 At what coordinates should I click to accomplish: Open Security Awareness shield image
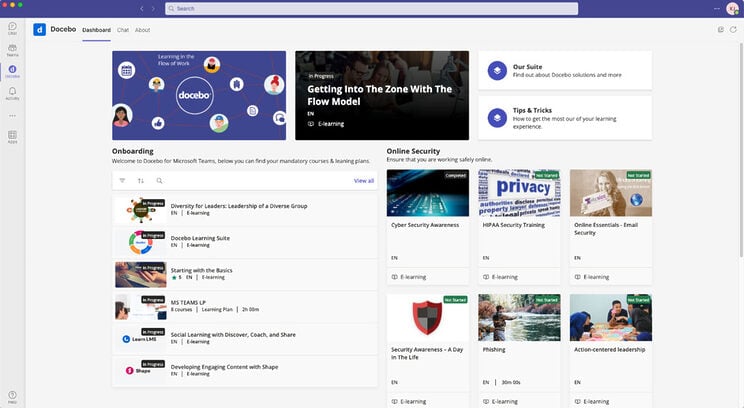(428, 317)
